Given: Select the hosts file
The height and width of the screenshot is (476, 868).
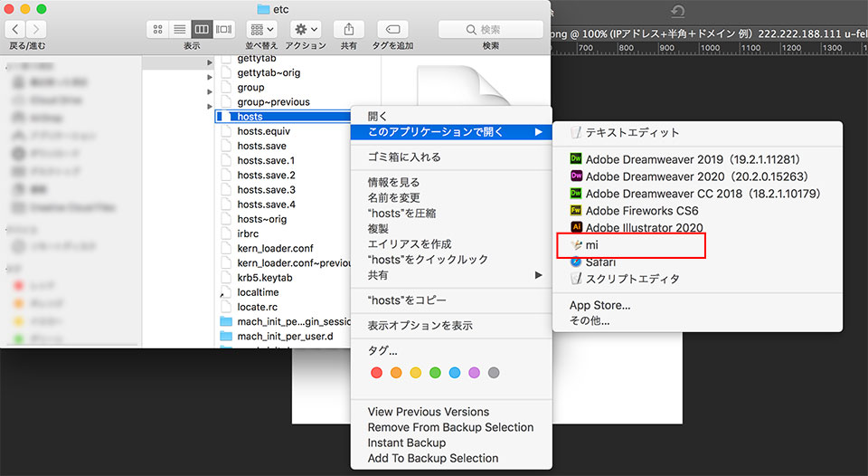Looking at the screenshot, I should 283,117.
